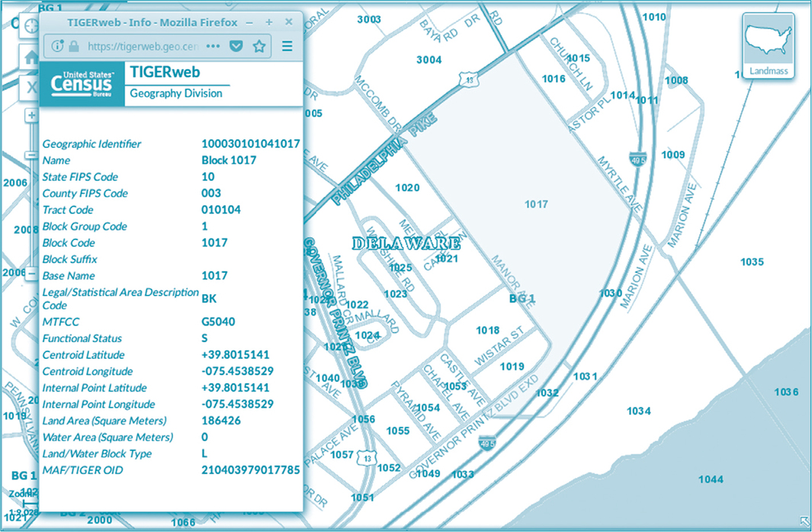Select block 1034 near the river
The image size is (812, 532).
638,412
